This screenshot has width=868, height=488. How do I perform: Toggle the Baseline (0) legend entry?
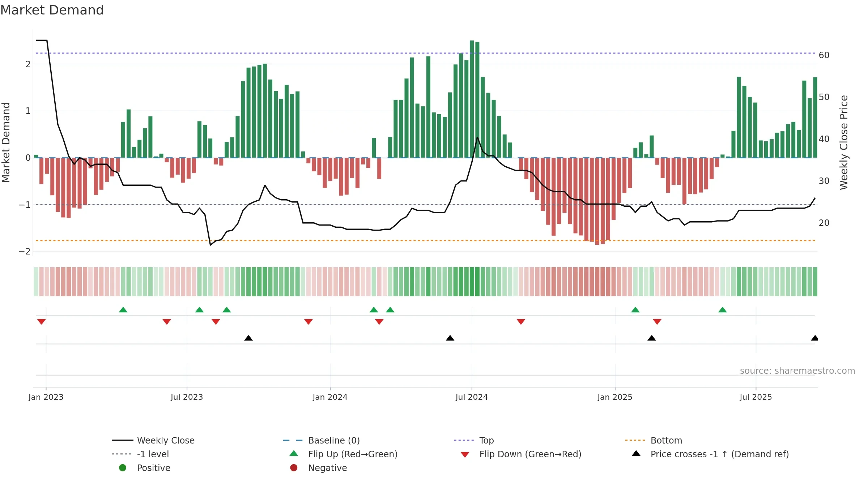coord(321,440)
